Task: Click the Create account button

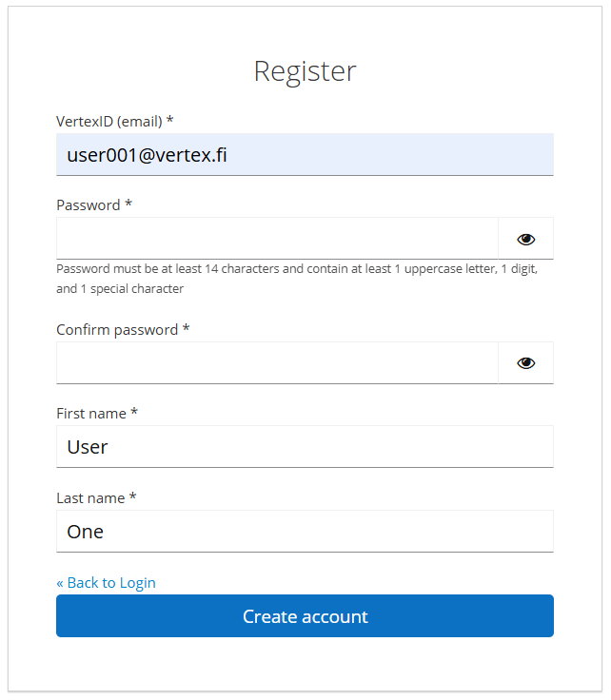Action: pyautogui.click(x=305, y=616)
